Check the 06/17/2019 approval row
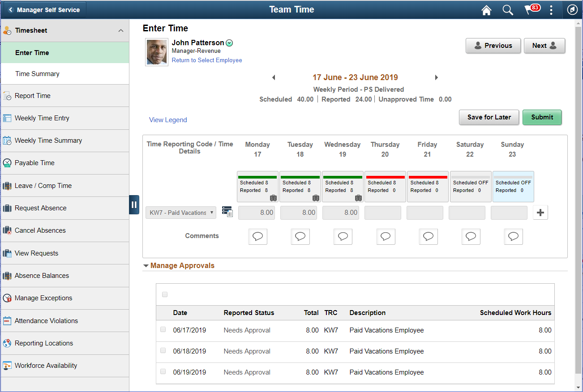This screenshot has width=583, height=392. 163,329
